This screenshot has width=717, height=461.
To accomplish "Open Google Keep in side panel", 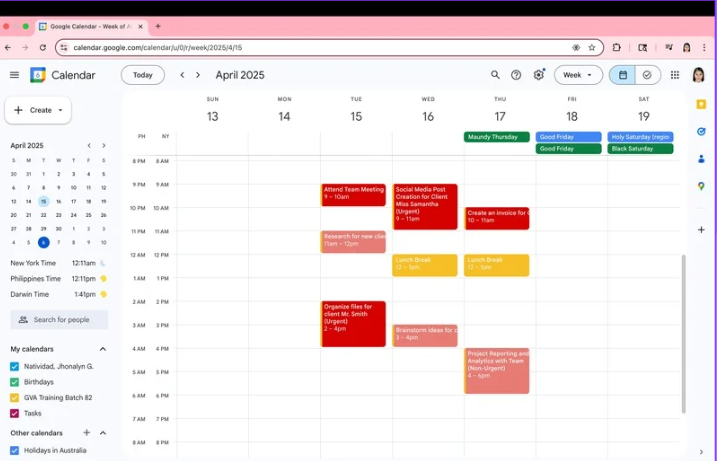I will tap(701, 105).
